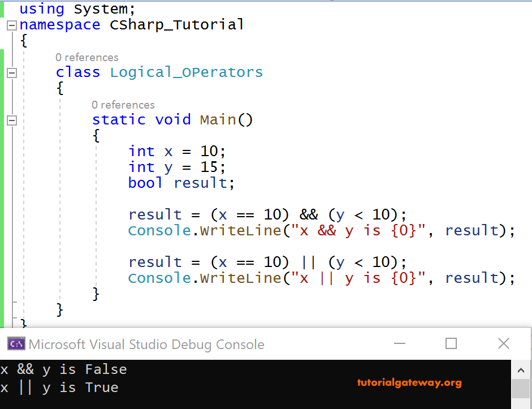Maximize the Debug Console window
The width and height of the screenshot is (532, 409).
coord(451,343)
